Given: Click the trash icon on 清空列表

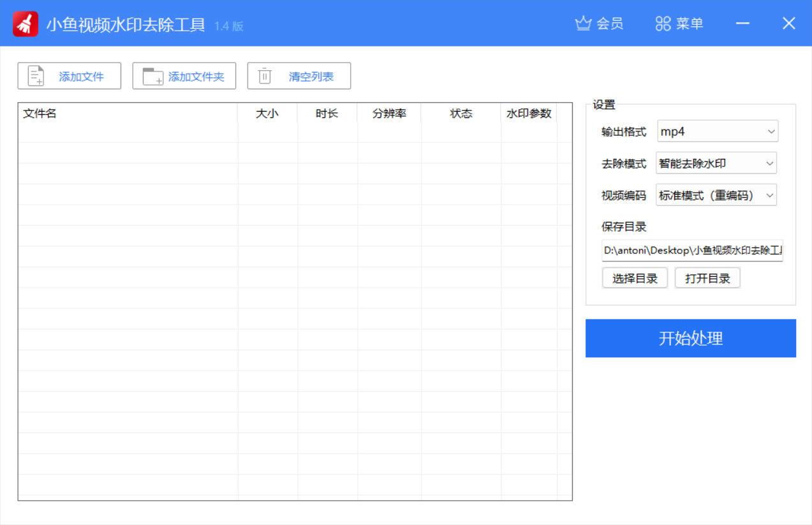Looking at the screenshot, I should [264, 75].
